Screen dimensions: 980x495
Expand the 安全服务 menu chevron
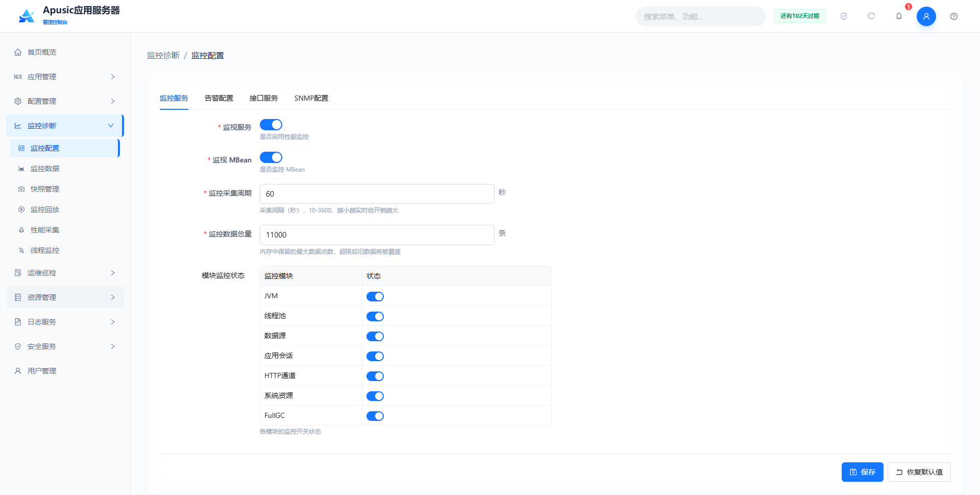113,346
